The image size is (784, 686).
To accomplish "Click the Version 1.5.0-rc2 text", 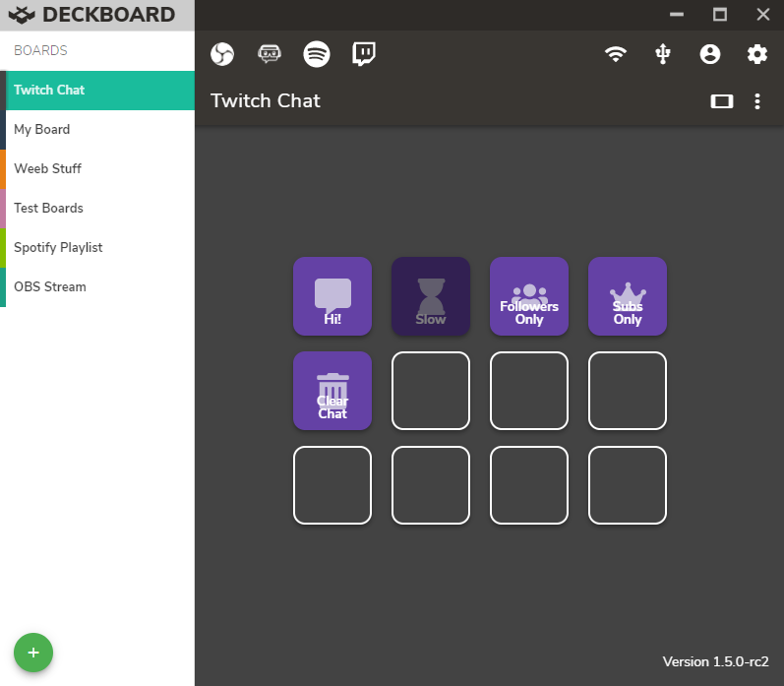I will 715,662.
